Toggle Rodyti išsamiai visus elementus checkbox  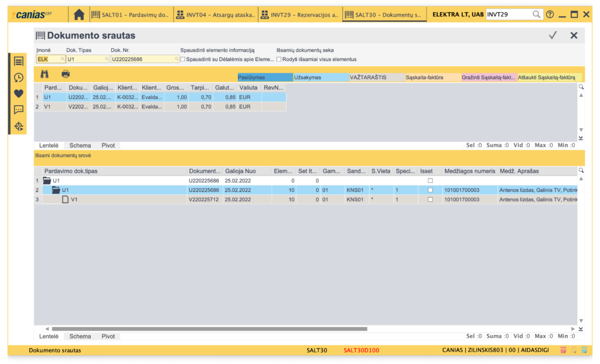(x=279, y=59)
